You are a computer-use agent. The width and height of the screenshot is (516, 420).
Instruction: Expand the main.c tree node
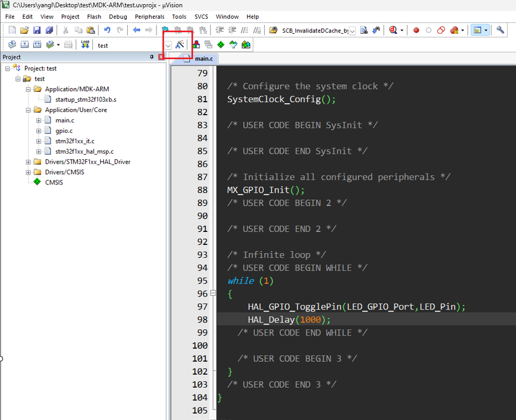tap(39, 120)
